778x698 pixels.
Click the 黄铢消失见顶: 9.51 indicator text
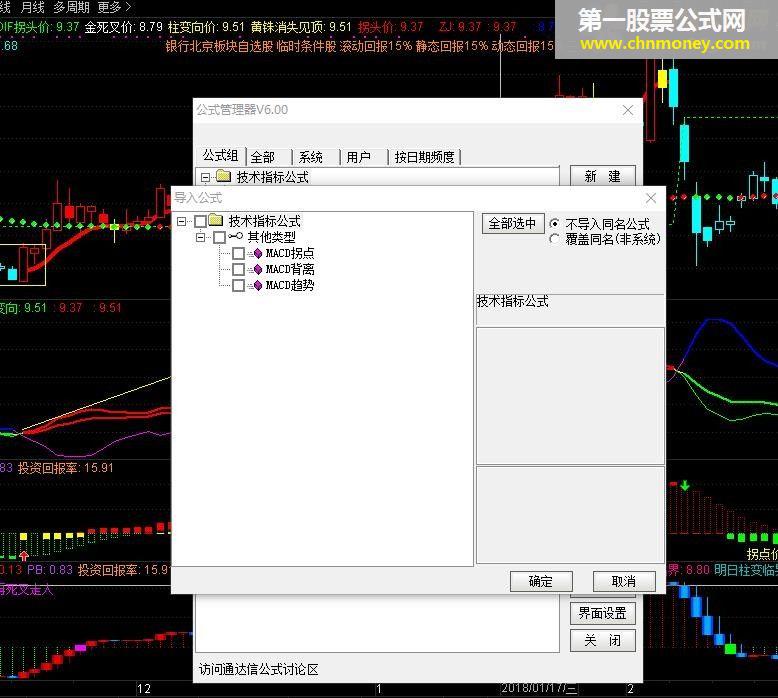click(301, 27)
